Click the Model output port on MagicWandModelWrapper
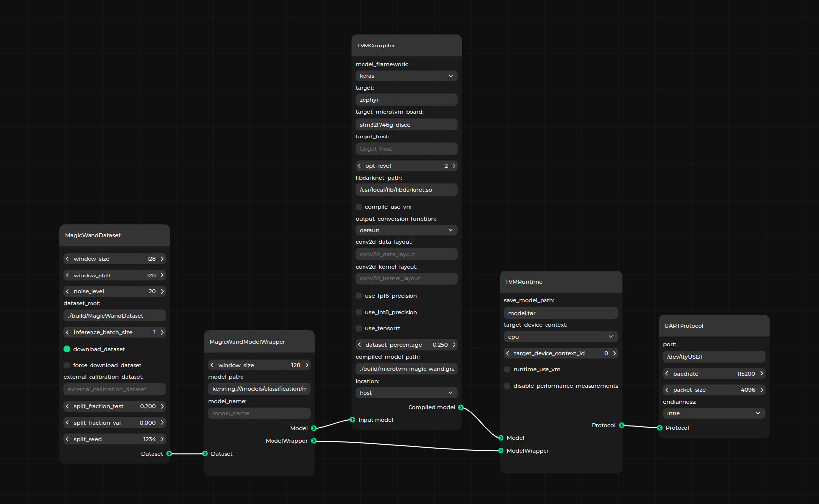This screenshot has height=504, width=819. pyautogui.click(x=314, y=428)
